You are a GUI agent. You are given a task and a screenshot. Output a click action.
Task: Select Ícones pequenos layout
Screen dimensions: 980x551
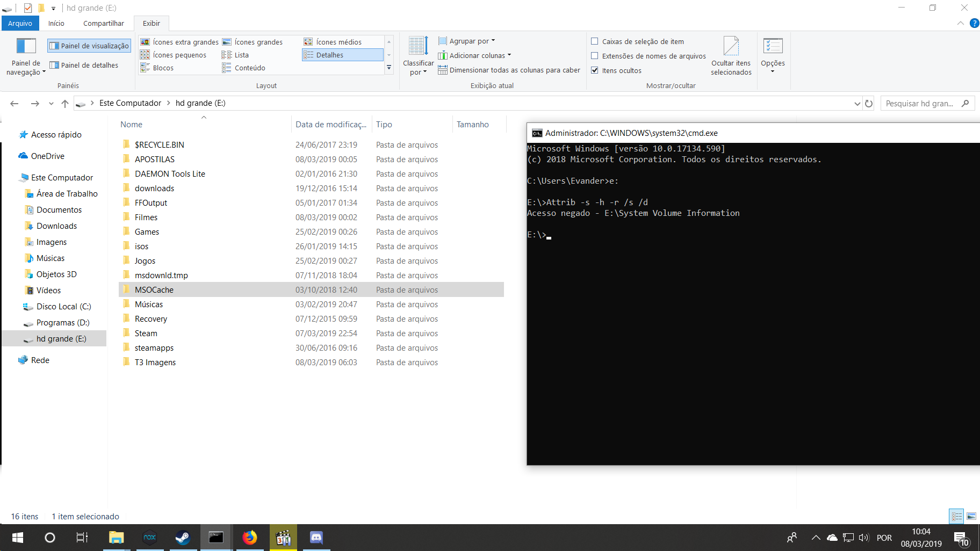[174, 55]
